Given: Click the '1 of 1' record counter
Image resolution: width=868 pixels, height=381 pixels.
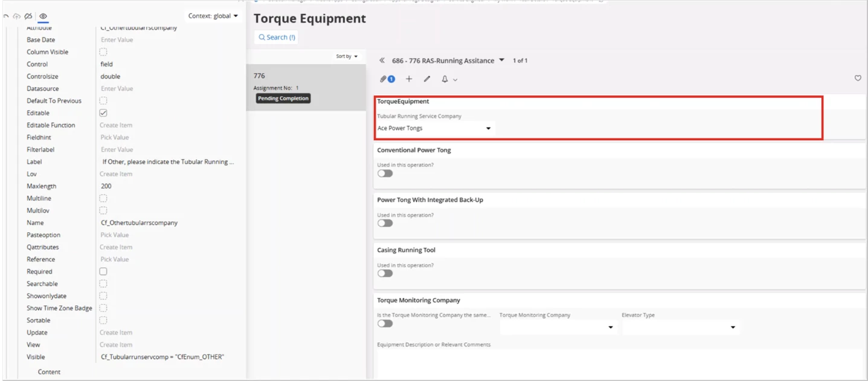Looking at the screenshot, I should point(520,60).
